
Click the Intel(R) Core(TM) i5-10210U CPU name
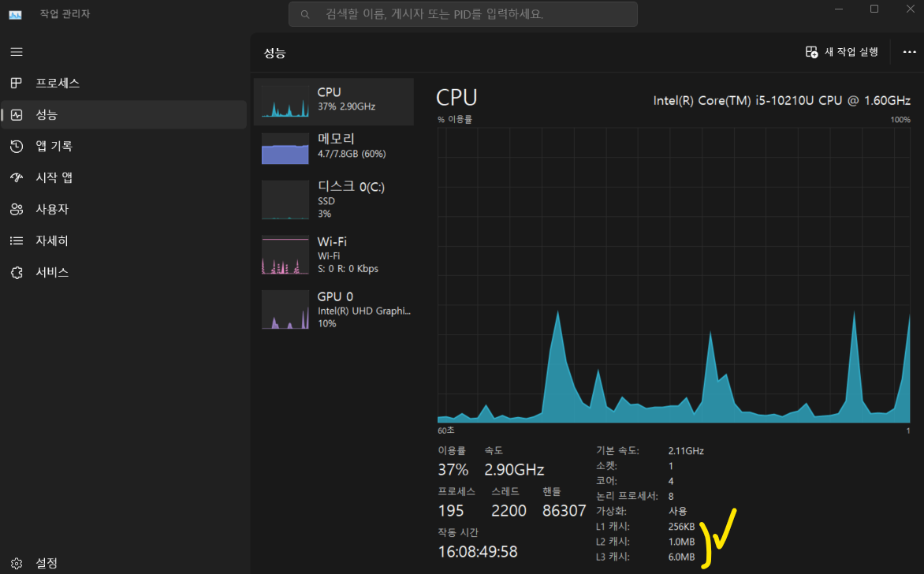click(x=781, y=101)
